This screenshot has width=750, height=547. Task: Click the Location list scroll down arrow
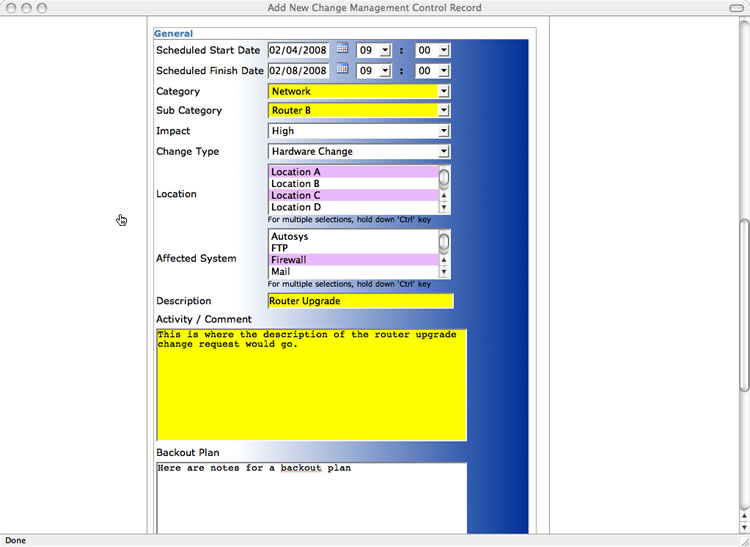click(444, 208)
